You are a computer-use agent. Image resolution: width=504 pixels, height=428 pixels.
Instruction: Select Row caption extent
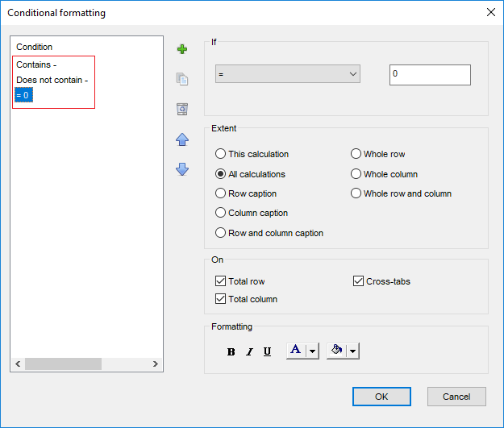(246, 193)
